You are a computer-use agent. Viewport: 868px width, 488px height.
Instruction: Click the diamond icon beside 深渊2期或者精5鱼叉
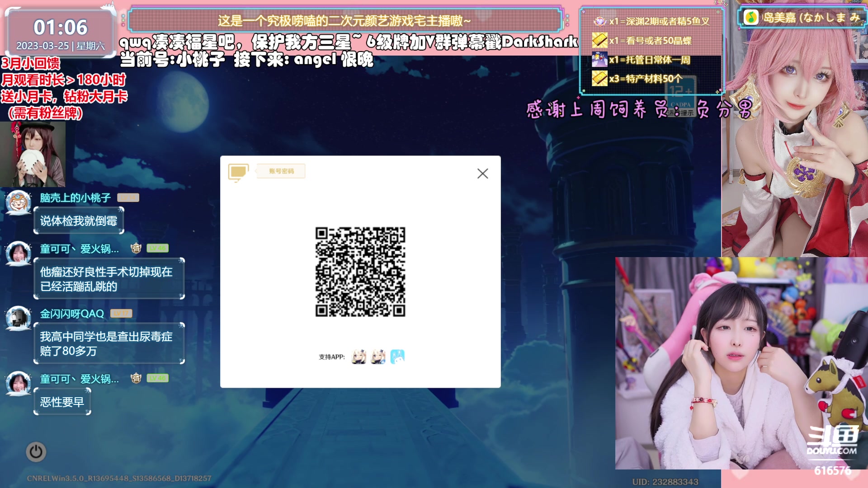[599, 21]
